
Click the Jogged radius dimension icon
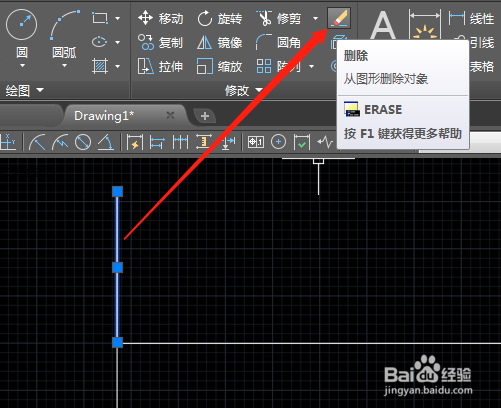click(60, 142)
